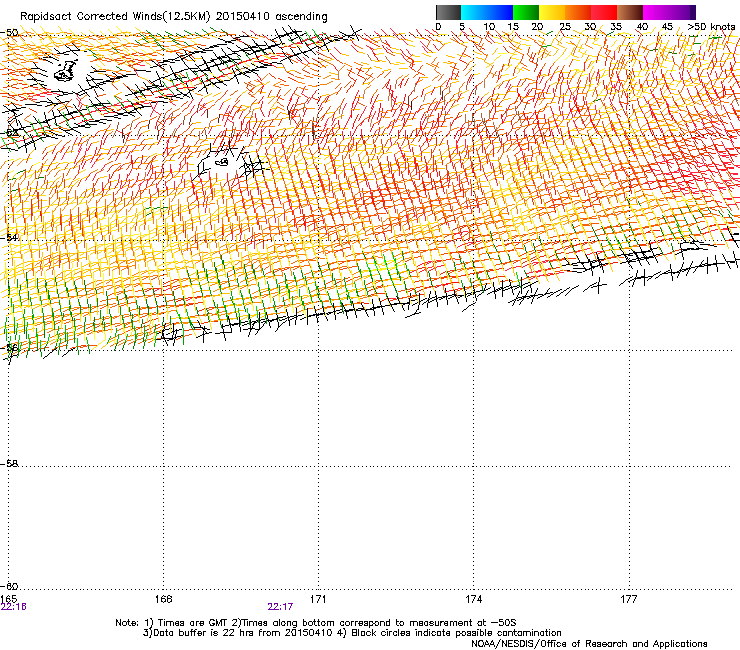Click the '-60' latitude axis label
This screenshot has height=650, width=740.
click(x=9, y=586)
